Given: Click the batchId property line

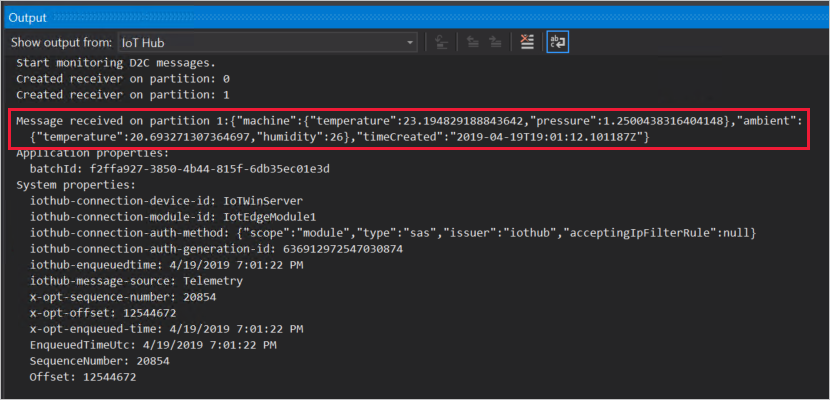Looking at the screenshot, I should pyautogui.click(x=183, y=169).
